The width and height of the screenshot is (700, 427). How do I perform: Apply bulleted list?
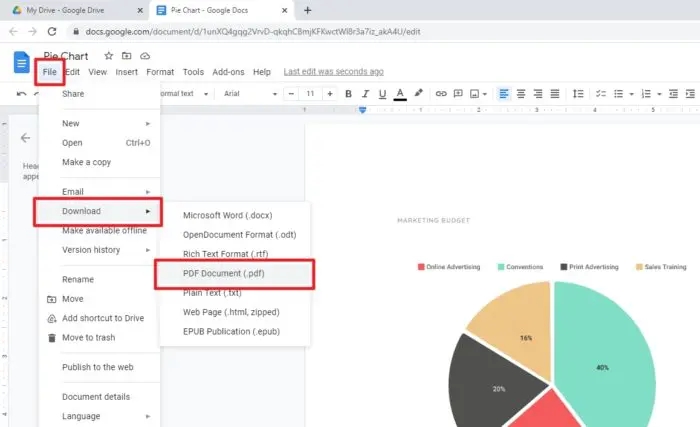[x=618, y=94]
